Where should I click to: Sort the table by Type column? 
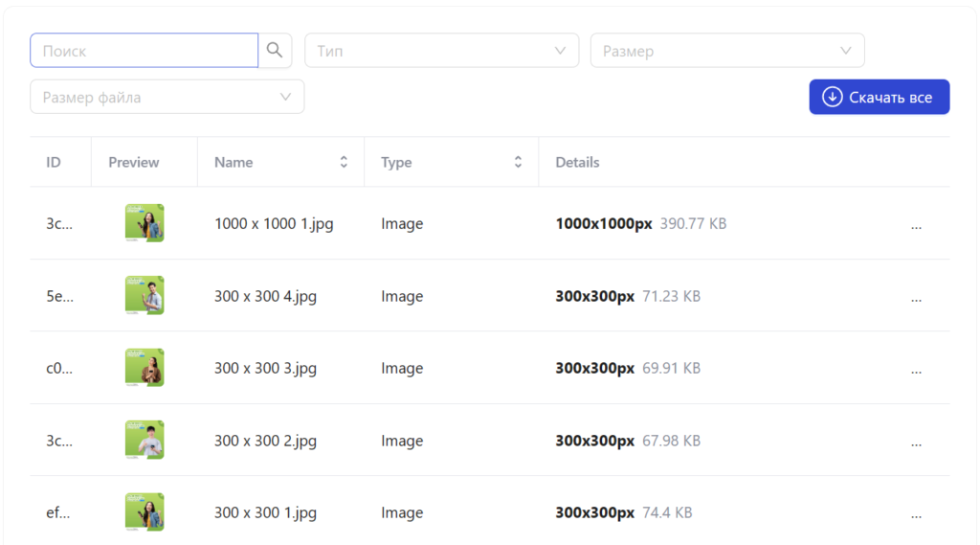coord(518,162)
